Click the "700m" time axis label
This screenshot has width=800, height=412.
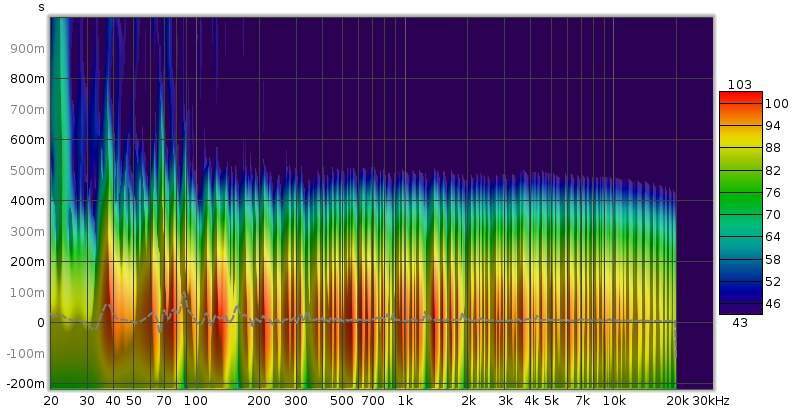click(x=27, y=110)
